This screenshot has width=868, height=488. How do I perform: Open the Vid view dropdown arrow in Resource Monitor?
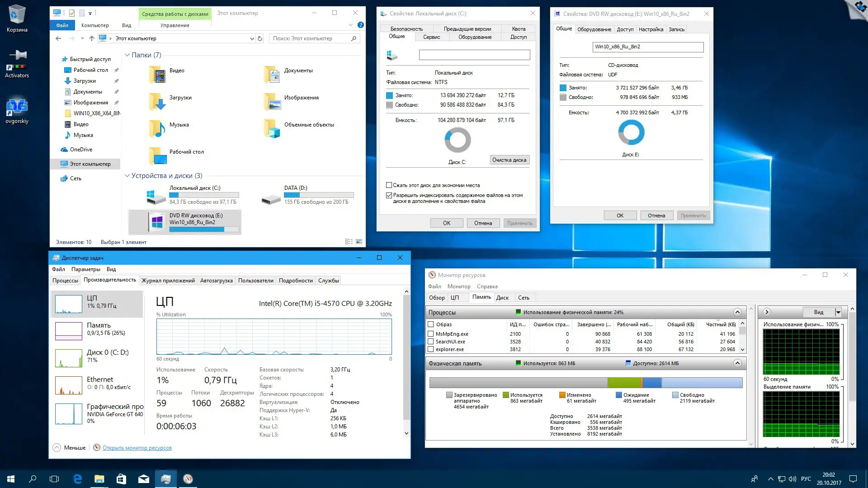coord(838,312)
